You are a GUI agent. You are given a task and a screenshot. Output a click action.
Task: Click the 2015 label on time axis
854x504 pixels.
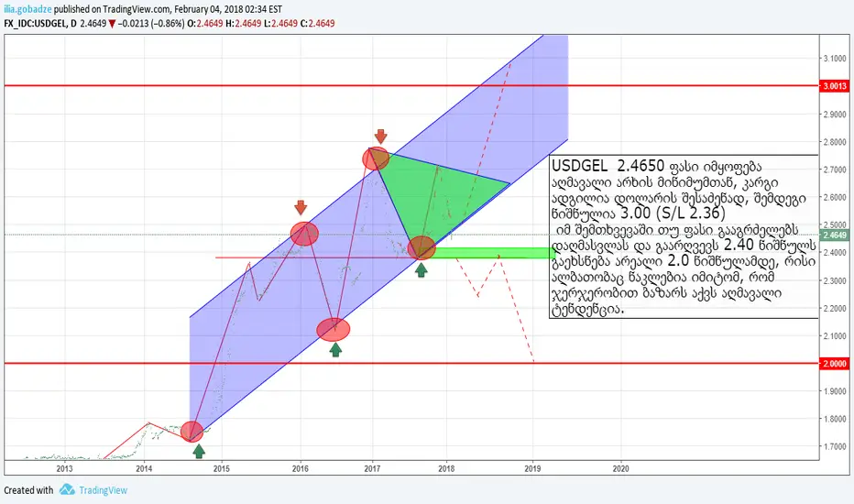coord(222,468)
